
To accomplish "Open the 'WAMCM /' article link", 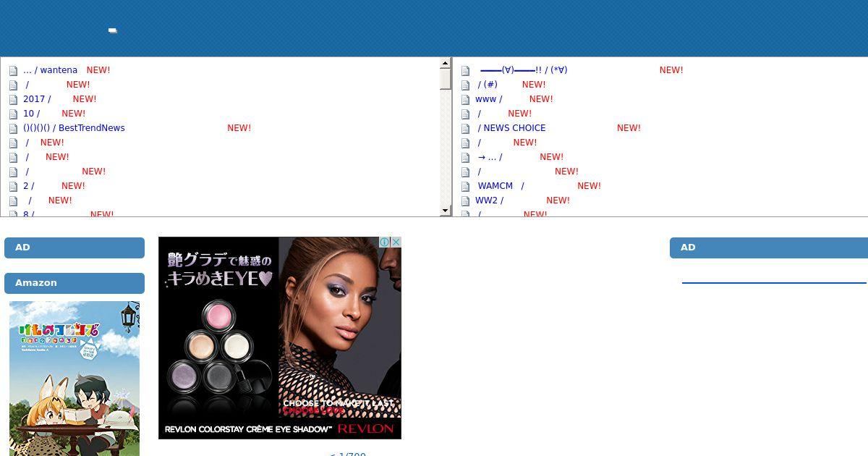I will point(501,186).
